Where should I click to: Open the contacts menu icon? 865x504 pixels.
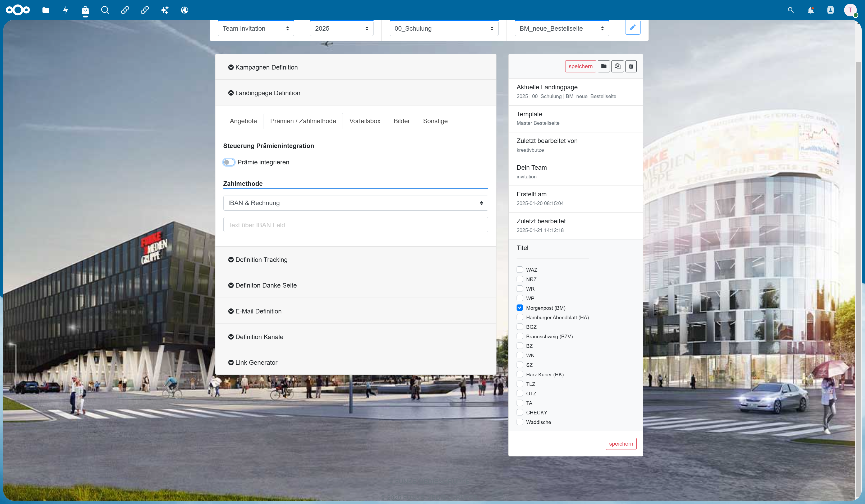831,10
